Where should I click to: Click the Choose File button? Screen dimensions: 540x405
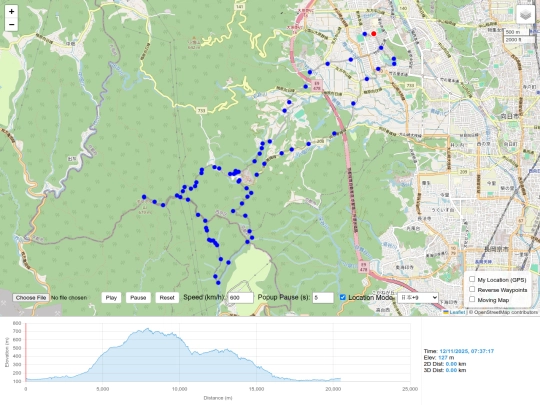point(31,298)
